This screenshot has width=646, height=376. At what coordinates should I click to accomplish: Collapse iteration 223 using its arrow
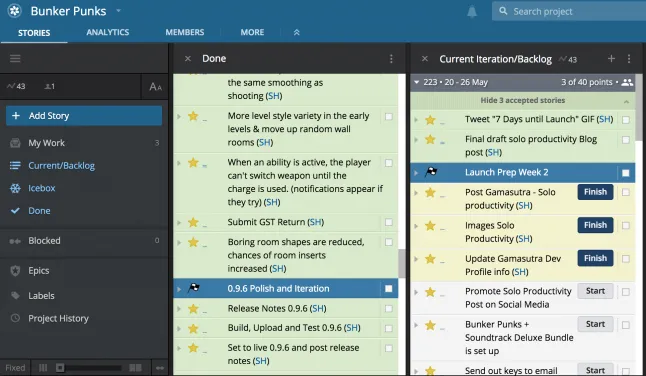[417, 82]
